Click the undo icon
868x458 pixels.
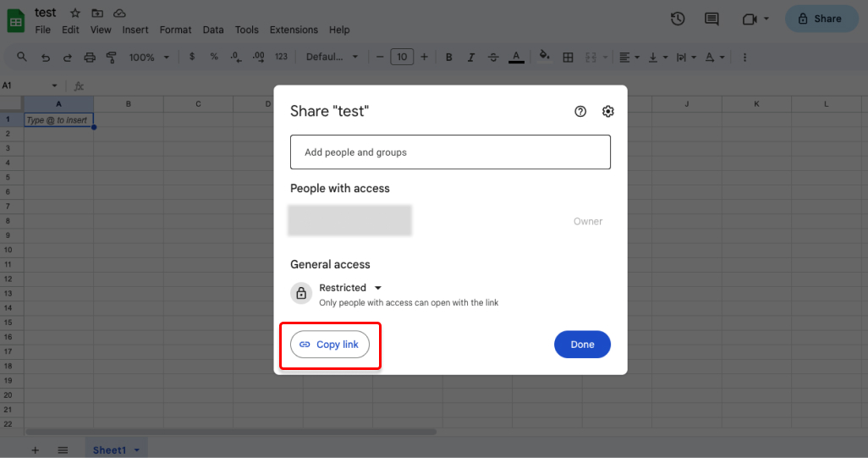coord(46,57)
